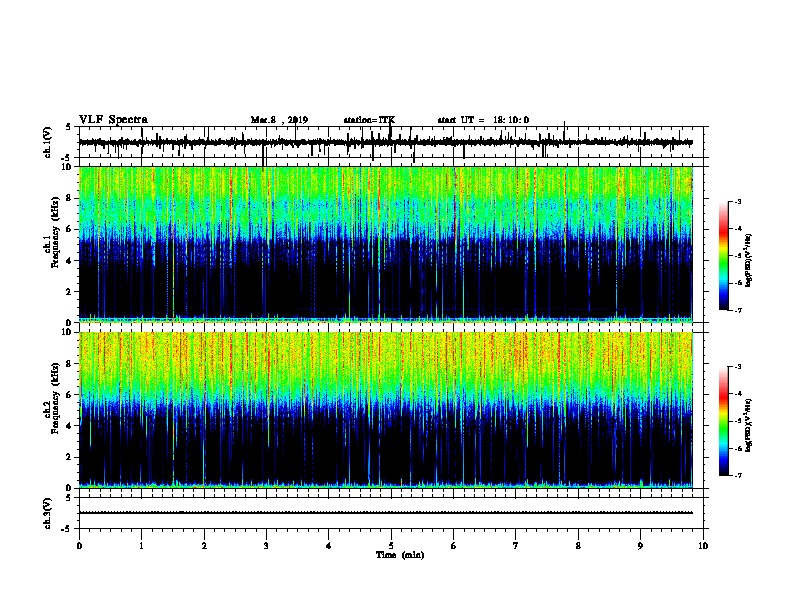Screen dimensions: 792x612
Task: Click the "7" minute time axis tick label
Action: pos(516,546)
